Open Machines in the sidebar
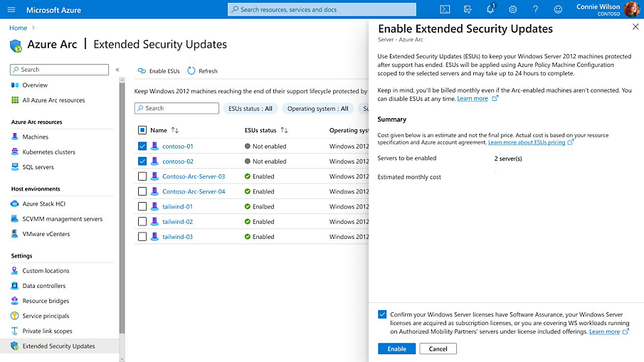This screenshot has height=362, width=644. (35, 137)
